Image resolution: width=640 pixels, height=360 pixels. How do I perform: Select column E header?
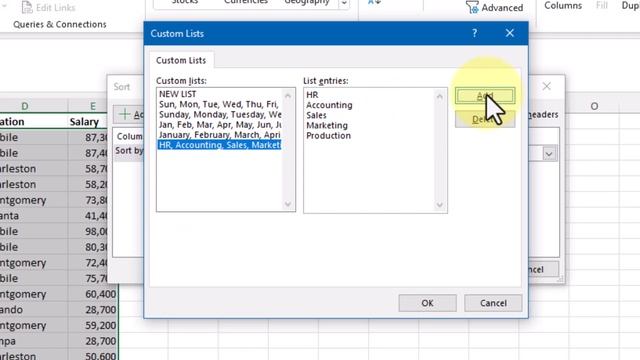coord(93,106)
